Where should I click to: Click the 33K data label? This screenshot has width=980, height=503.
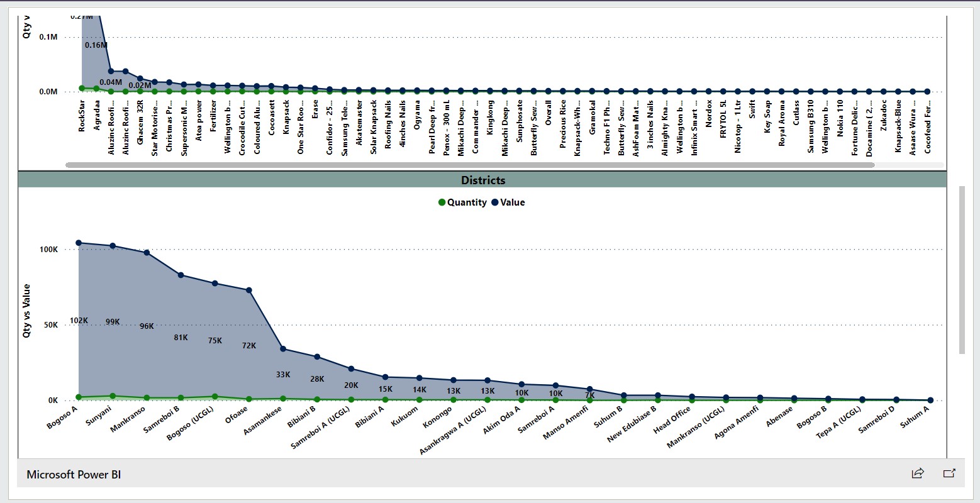283,375
